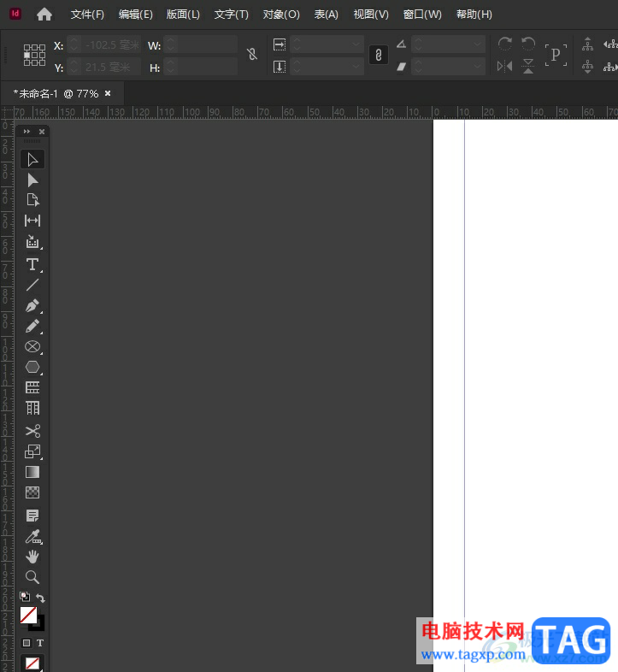Select the Free Transform tool
This screenshot has height=672, width=618.
coord(32,451)
